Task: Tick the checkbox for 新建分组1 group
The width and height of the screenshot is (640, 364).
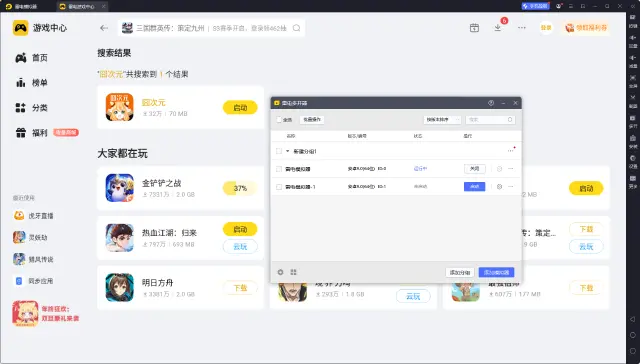Action: pos(279,151)
